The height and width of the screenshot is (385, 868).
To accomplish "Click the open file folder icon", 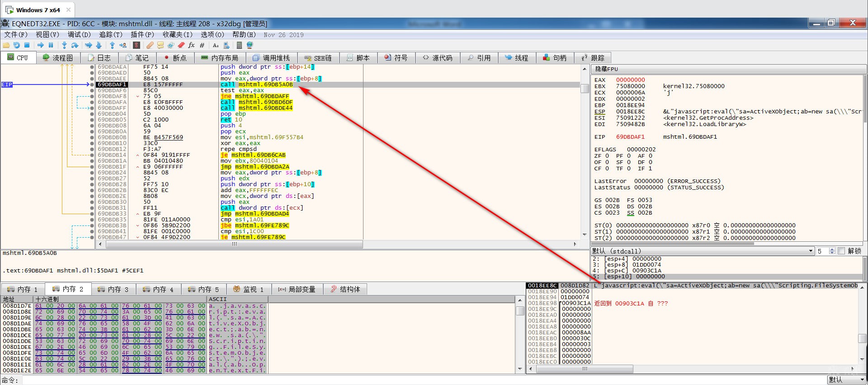I will (x=6, y=45).
